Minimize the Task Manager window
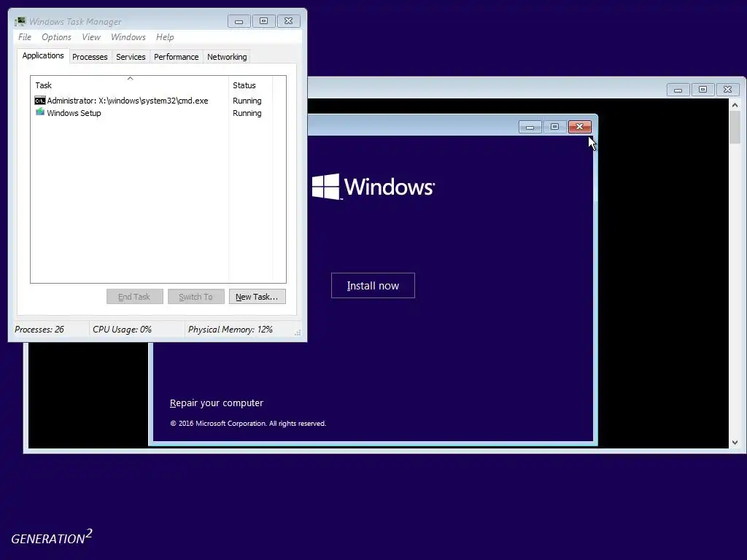This screenshot has width=747, height=560. pos(239,21)
